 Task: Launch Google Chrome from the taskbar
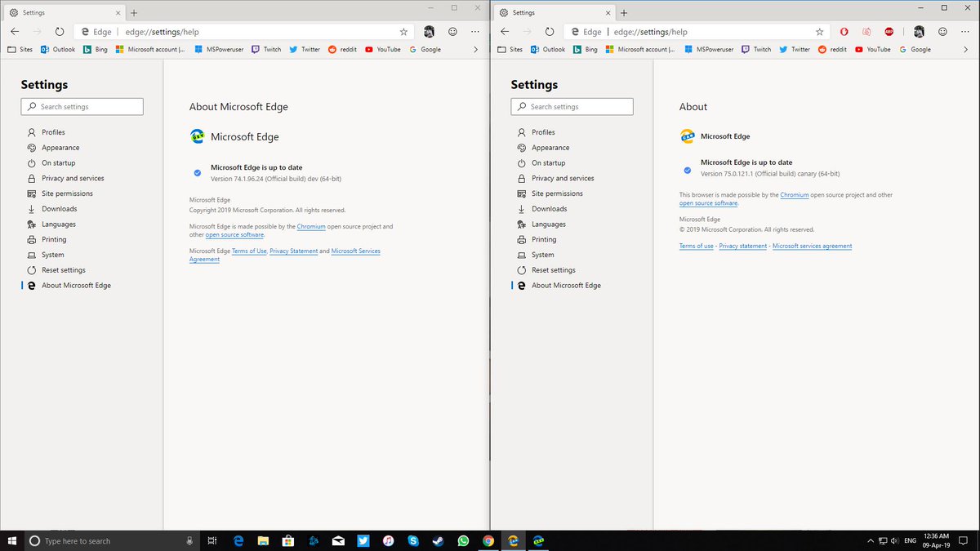[x=488, y=540]
